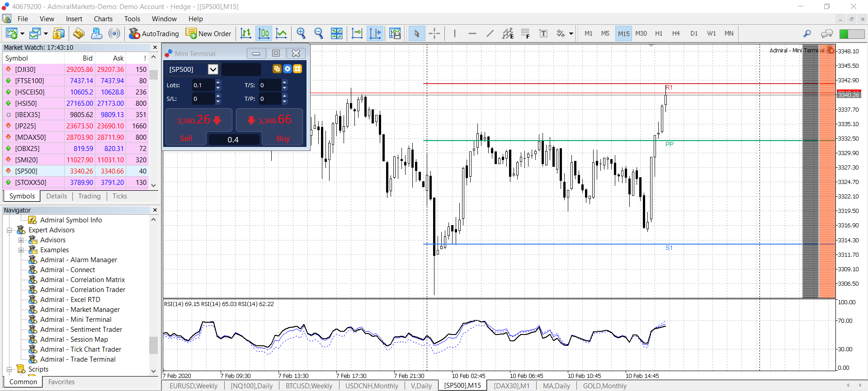This screenshot has height=391, width=868.
Task: Open Admiral - Trade Terminal expert advisor
Action: [x=78, y=359]
